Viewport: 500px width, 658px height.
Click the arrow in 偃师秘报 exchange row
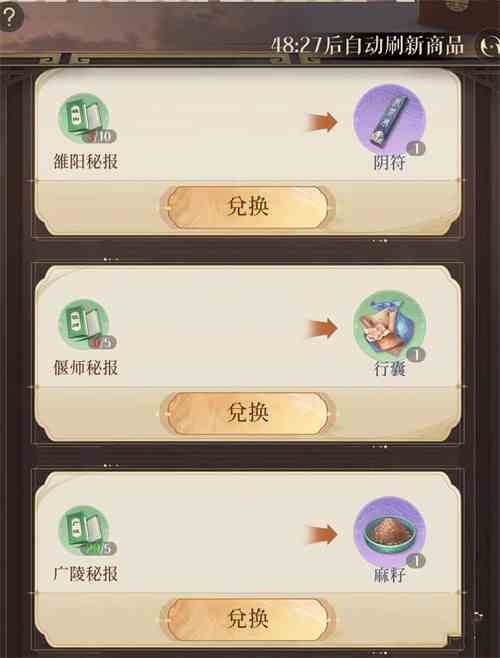[x=322, y=329]
